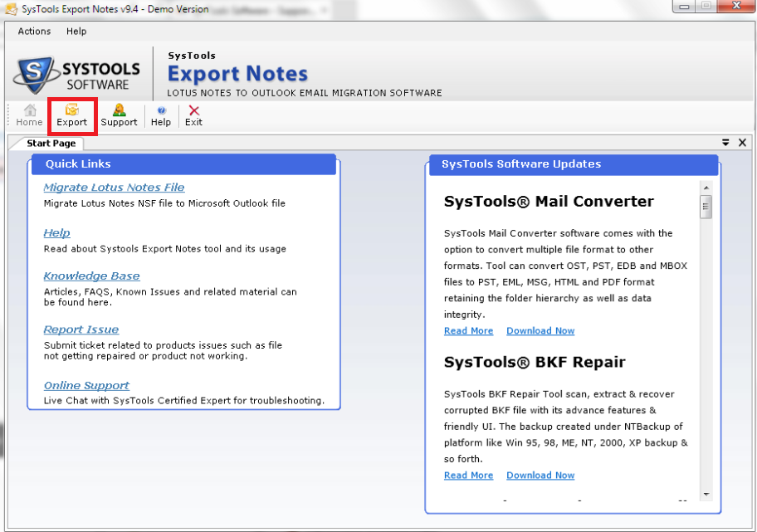The height and width of the screenshot is (532, 757).
Task: Open the Actions menu
Action: click(x=34, y=32)
